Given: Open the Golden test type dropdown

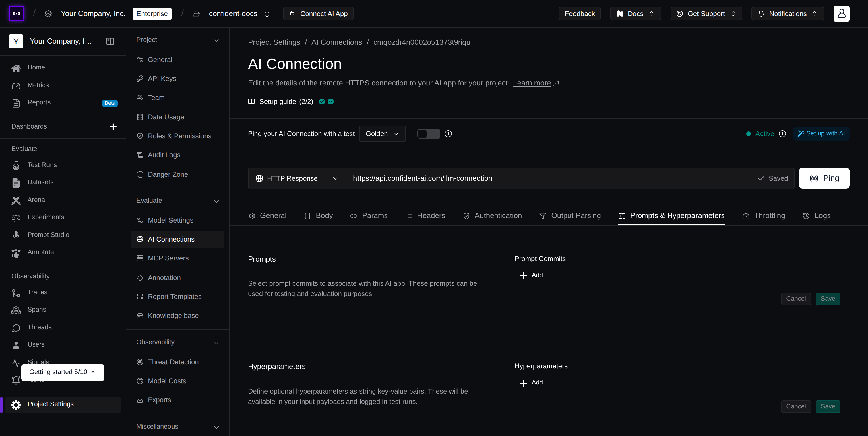Looking at the screenshot, I should pyautogui.click(x=382, y=134).
